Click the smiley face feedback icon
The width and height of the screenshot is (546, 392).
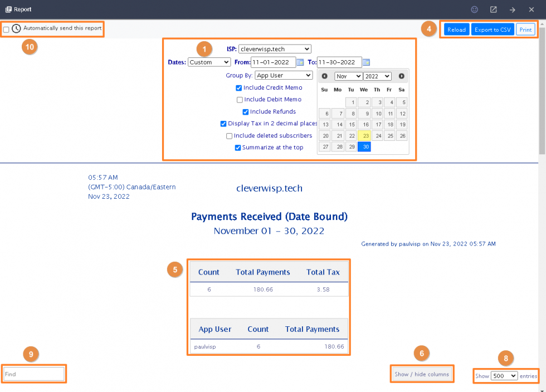click(474, 9)
